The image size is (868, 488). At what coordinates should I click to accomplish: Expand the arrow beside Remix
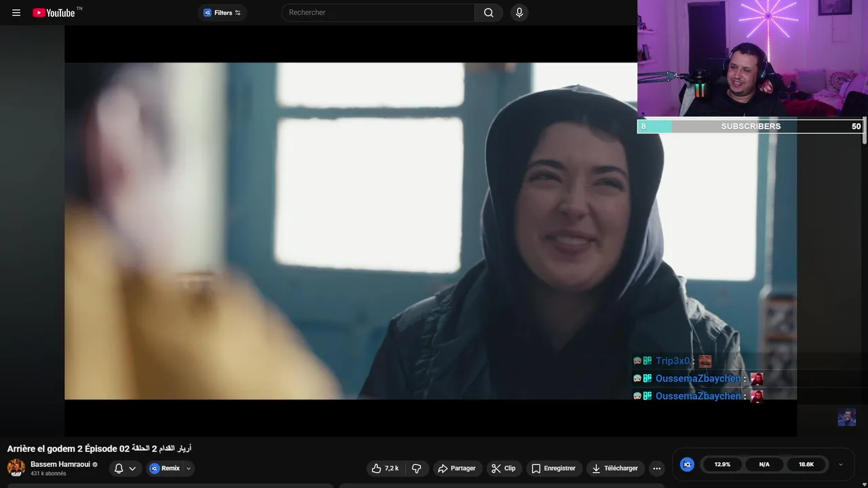tap(189, 468)
